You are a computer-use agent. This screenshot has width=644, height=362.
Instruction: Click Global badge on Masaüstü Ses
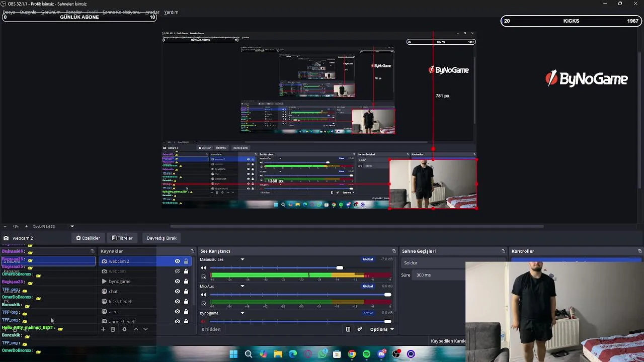pyautogui.click(x=368, y=259)
